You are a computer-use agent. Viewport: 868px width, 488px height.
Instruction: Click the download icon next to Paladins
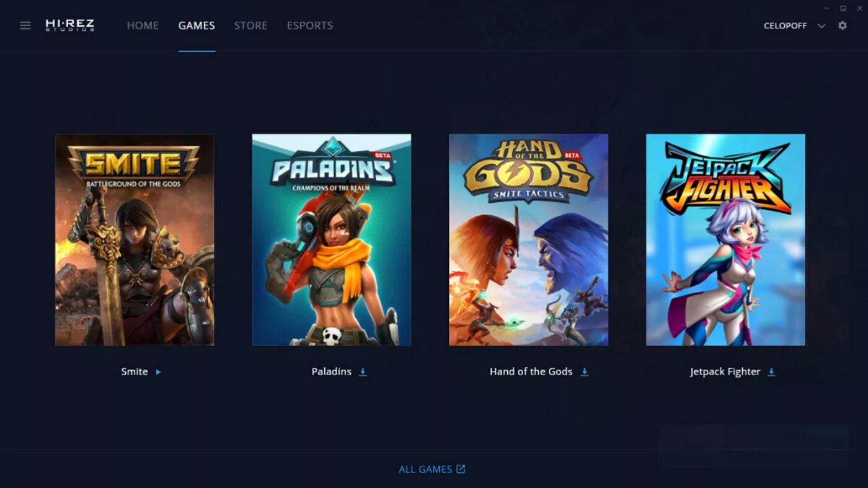[363, 372]
